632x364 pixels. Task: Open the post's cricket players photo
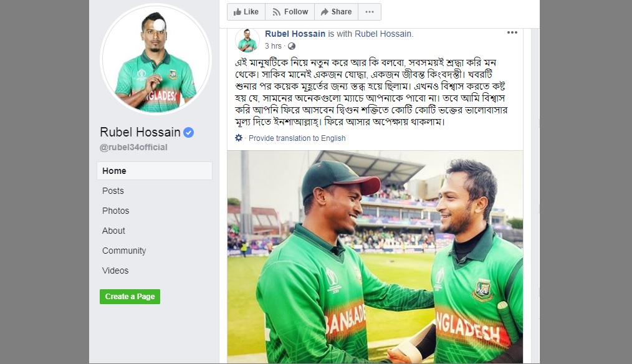[375, 257]
